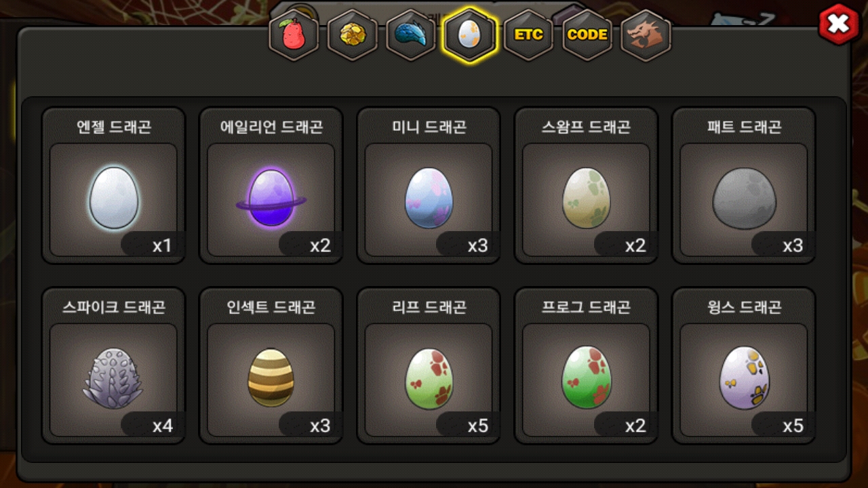The height and width of the screenshot is (488, 868).
Task: Click the 엔젤 드래곤 title label
Action: pos(113,127)
